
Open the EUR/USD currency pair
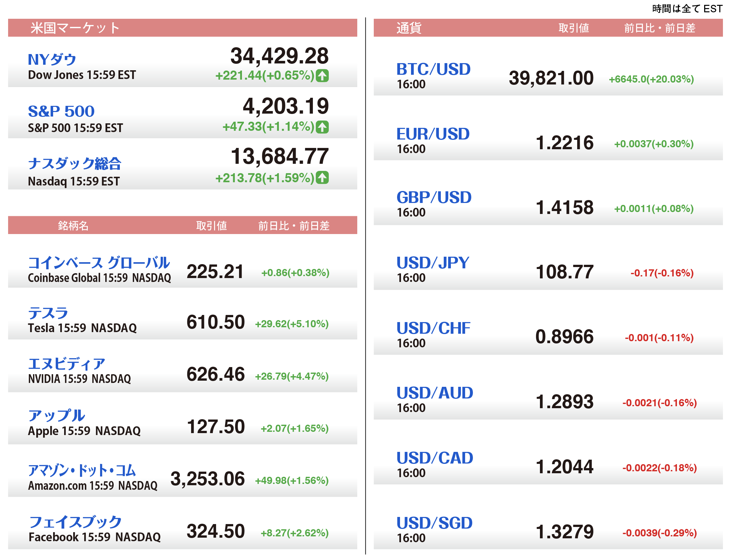pyautogui.click(x=433, y=134)
